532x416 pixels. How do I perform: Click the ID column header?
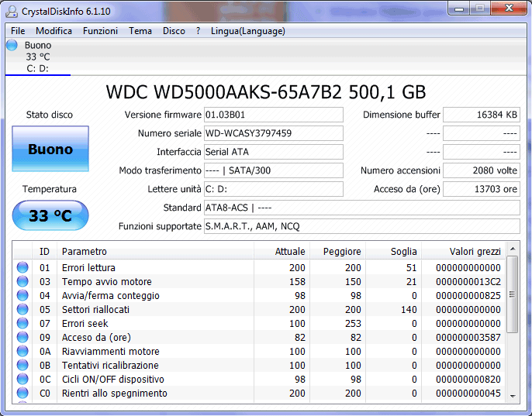pos(44,251)
